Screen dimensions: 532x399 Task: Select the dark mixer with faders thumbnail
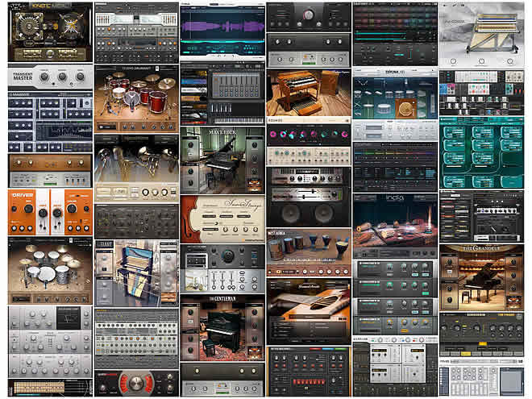coord(222,93)
